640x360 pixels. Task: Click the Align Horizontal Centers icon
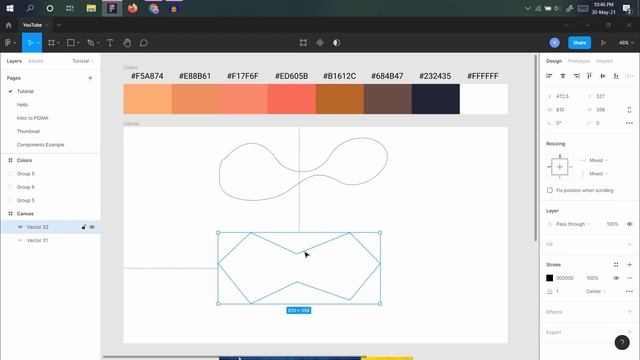tap(563, 76)
